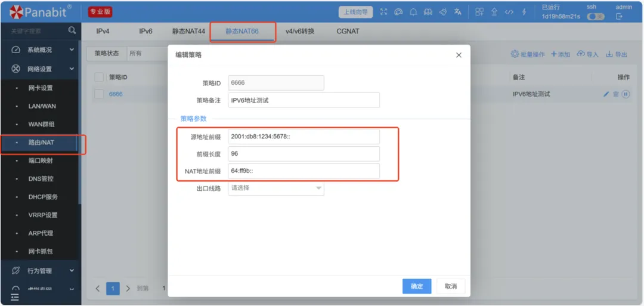The height and width of the screenshot is (306, 644).
Task: Toggle the ssh switch
Action: coord(595,17)
